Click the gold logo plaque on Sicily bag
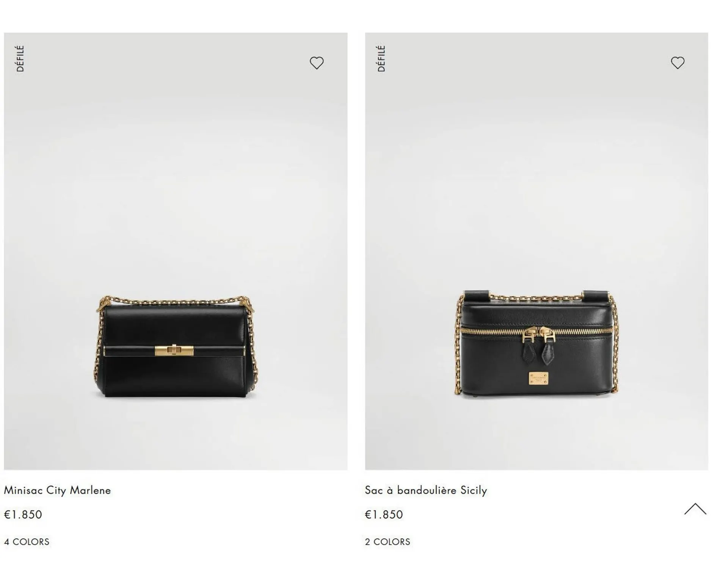The width and height of the screenshot is (728, 565). pyautogui.click(x=538, y=379)
